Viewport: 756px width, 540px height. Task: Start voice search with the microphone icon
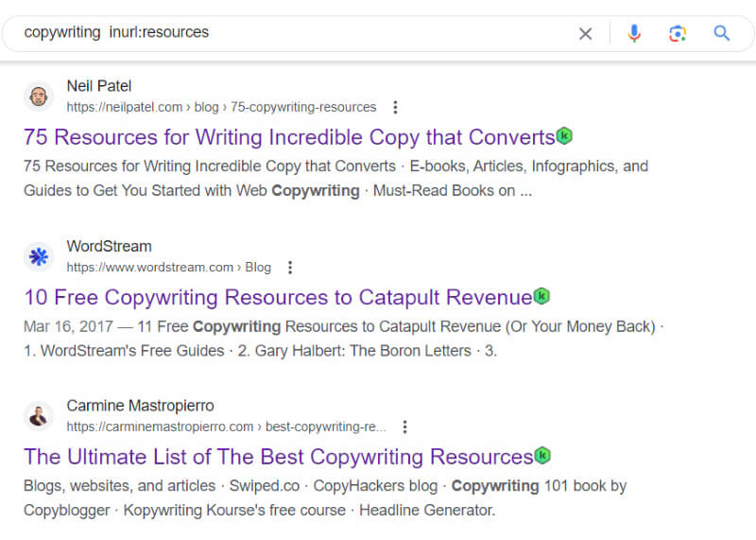coord(634,33)
